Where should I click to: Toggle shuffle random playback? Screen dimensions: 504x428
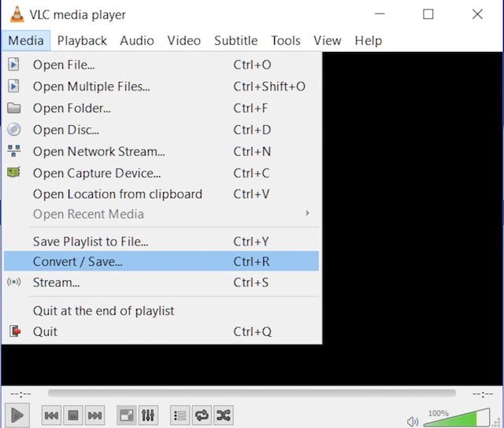pyautogui.click(x=224, y=415)
